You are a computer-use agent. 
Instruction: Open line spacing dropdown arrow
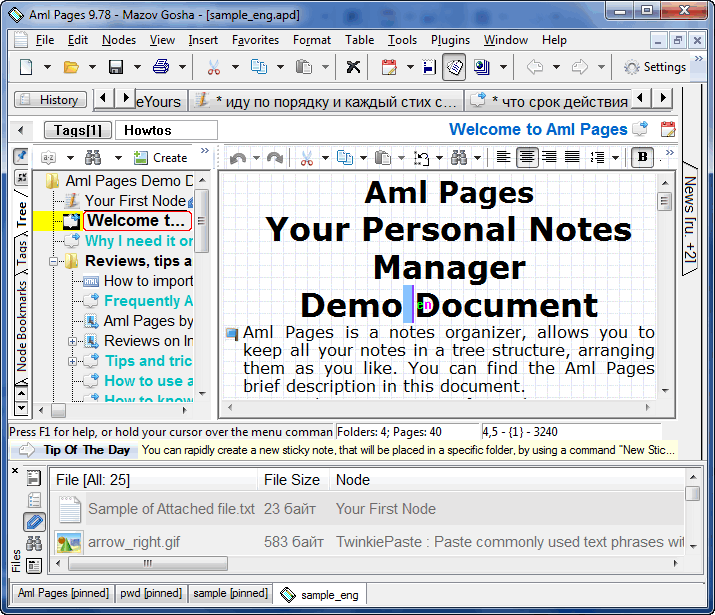pos(615,158)
